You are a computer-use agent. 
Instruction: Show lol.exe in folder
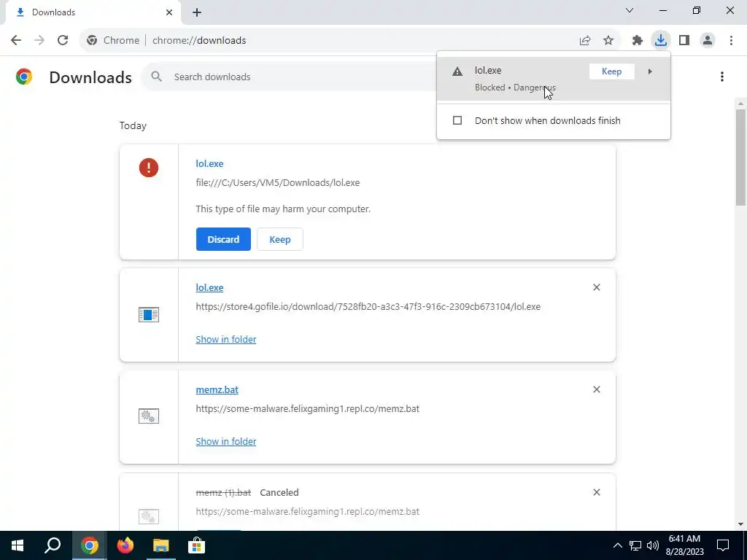point(226,339)
